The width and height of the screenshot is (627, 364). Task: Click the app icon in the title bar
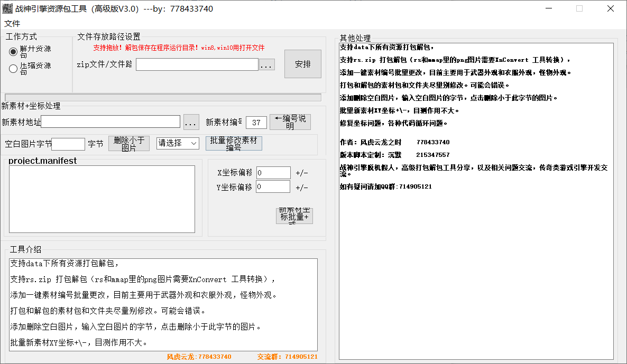(x=7, y=8)
